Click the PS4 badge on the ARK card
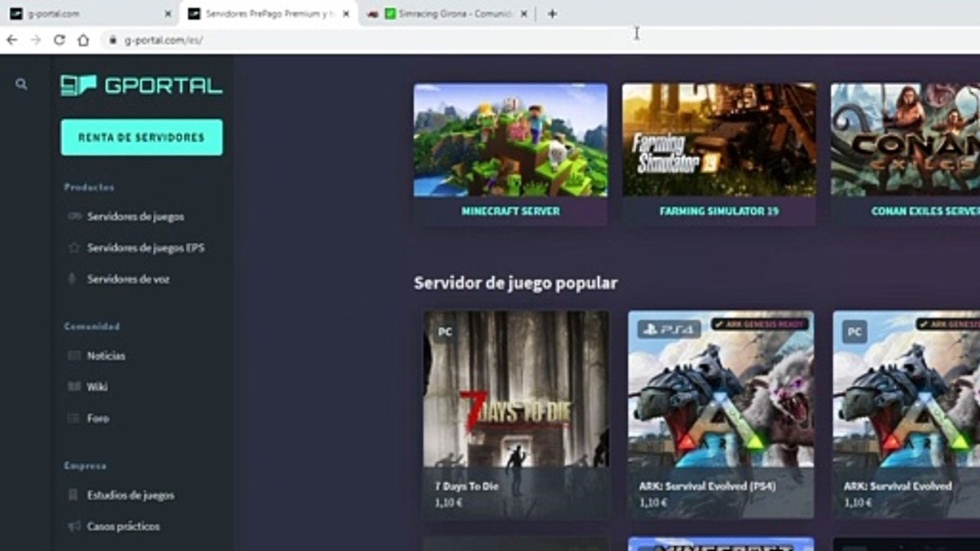 tap(669, 330)
